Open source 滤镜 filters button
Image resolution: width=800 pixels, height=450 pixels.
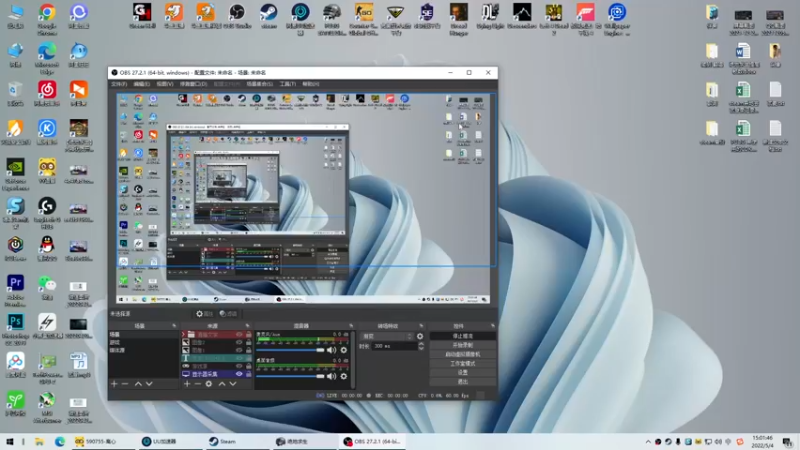[x=229, y=314]
